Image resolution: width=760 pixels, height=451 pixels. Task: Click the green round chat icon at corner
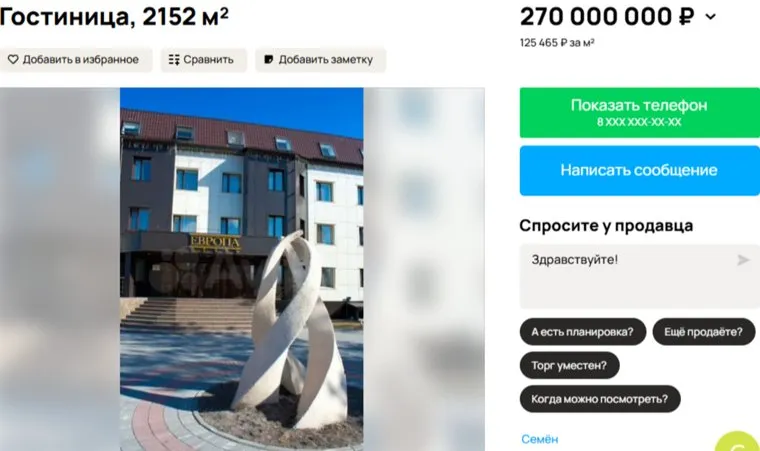pyautogui.click(x=739, y=443)
